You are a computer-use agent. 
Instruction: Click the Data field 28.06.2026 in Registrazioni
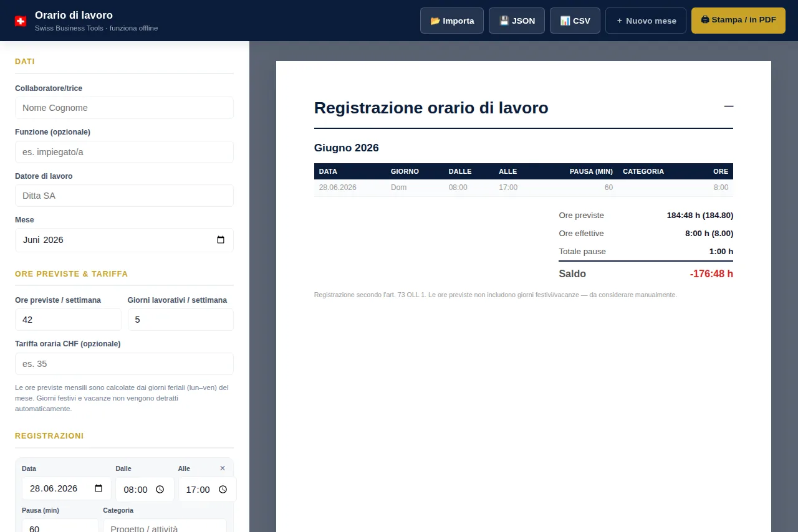67,488
